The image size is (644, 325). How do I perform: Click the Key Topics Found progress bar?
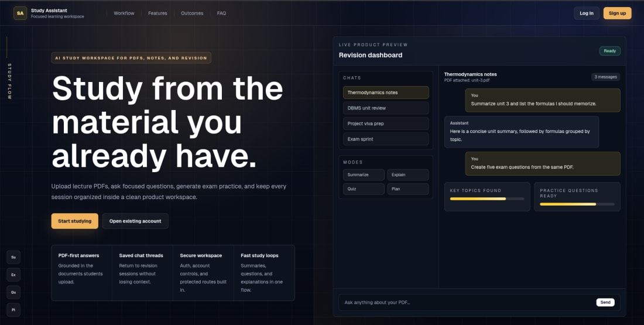pos(487,199)
